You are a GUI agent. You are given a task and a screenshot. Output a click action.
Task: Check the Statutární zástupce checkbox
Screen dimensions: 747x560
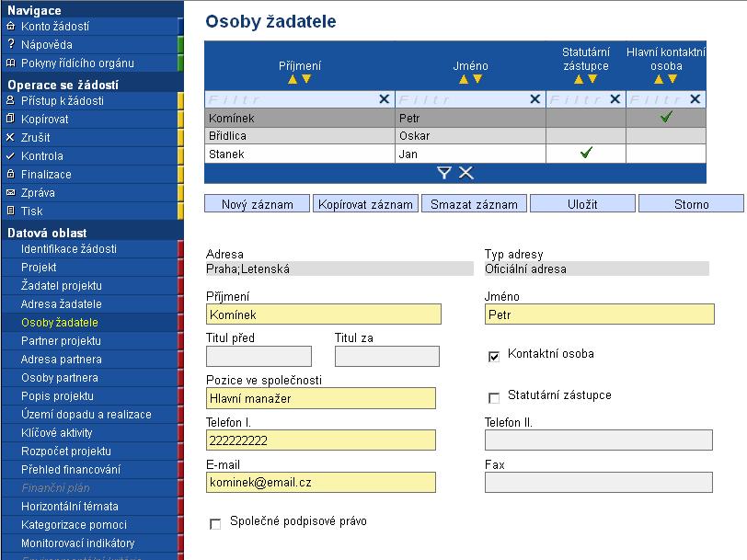pos(494,397)
